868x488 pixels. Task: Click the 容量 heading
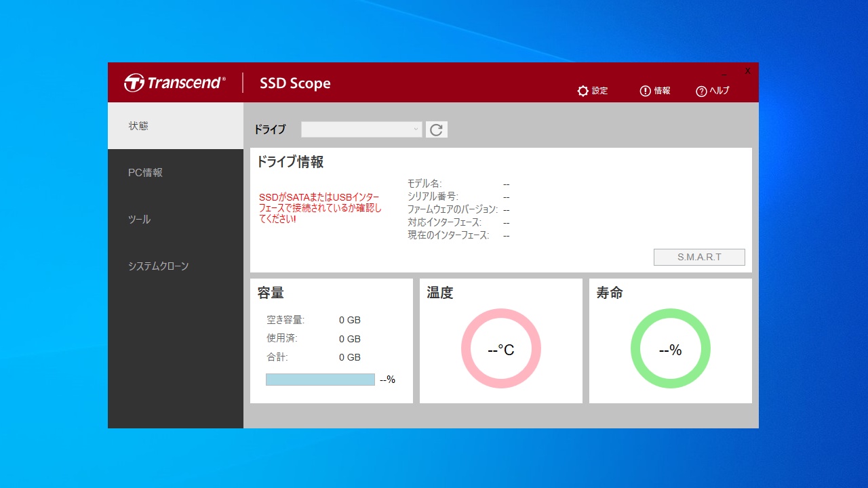(271, 293)
